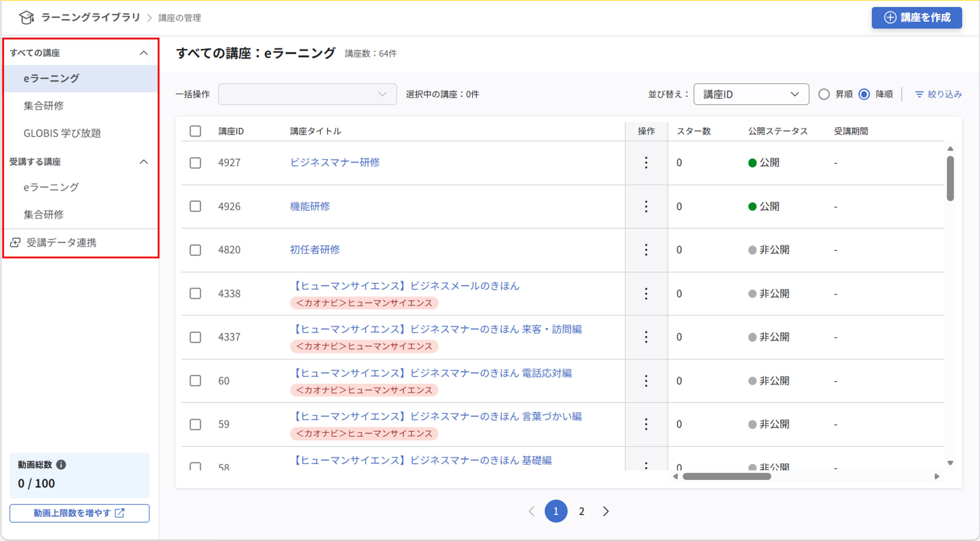Open the three-dot menu for course 59
Image resolution: width=980 pixels, height=541 pixels.
pos(646,424)
